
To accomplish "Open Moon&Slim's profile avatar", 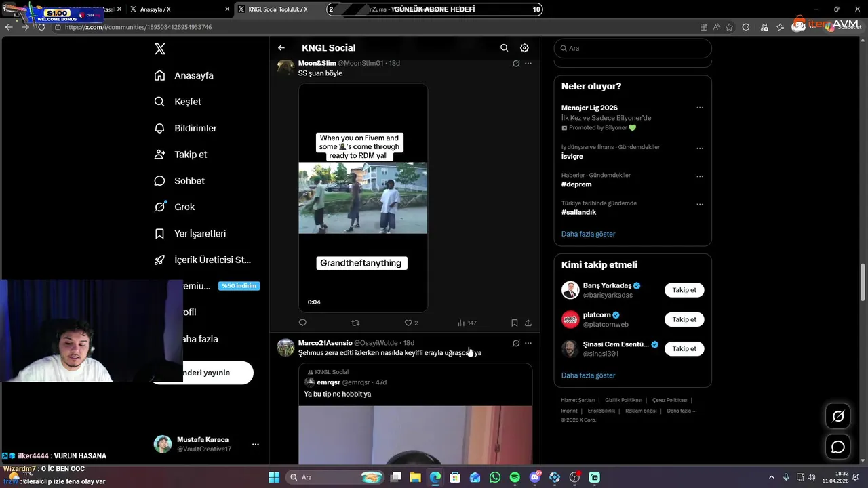I will (285, 67).
